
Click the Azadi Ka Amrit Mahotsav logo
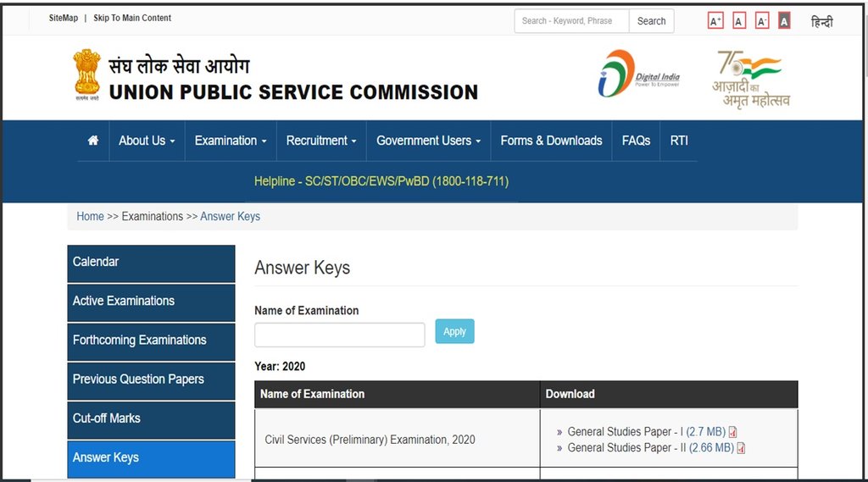(x=750, y=78)
